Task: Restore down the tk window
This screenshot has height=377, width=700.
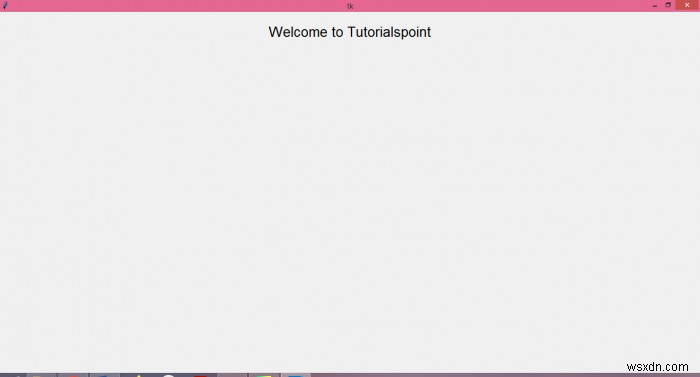Action: (x=668, y=5)
